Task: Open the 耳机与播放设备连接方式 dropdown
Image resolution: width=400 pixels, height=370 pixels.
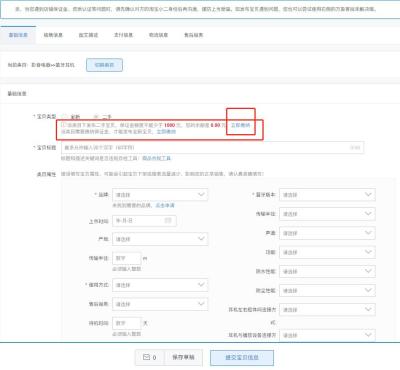Action: pos(327,335)
